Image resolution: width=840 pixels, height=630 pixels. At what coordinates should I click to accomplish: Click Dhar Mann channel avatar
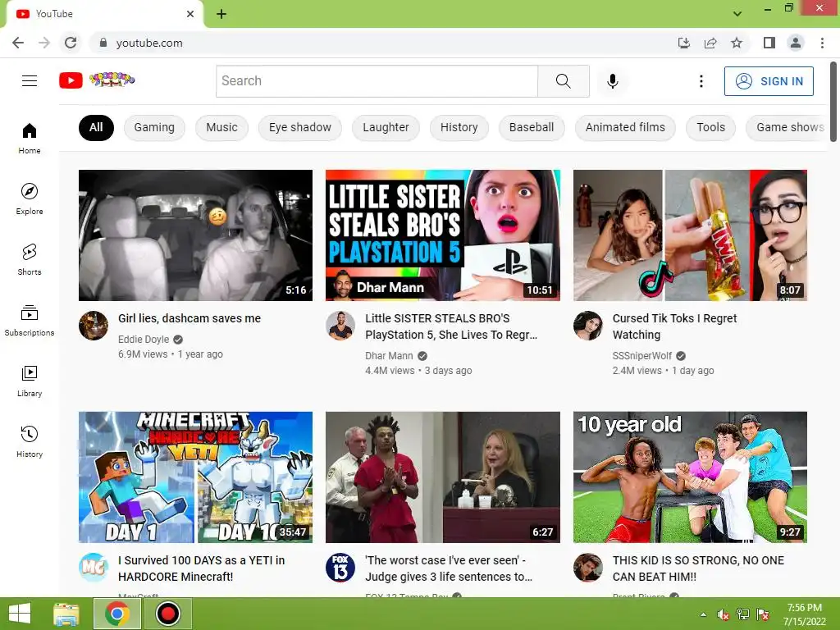click(340, 325)
